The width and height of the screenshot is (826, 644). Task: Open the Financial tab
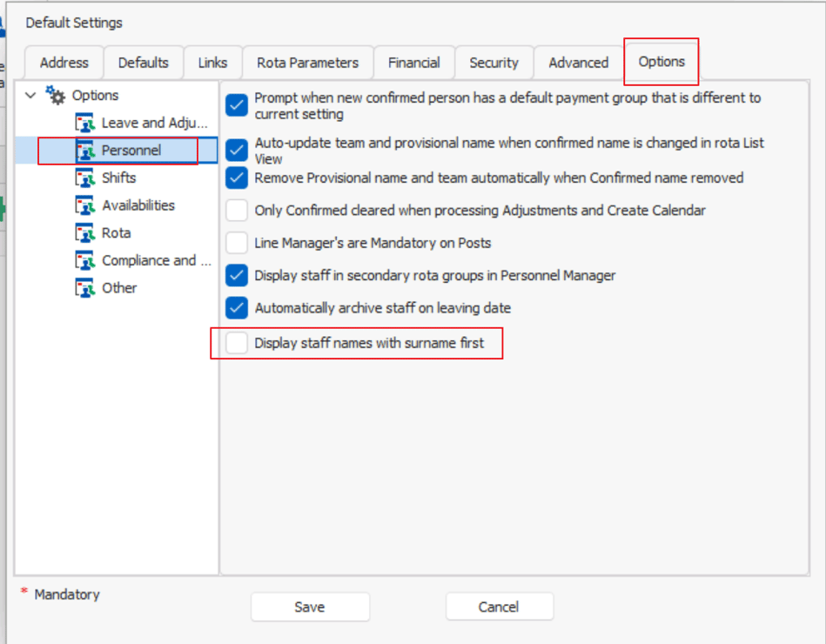coord(414,63)
